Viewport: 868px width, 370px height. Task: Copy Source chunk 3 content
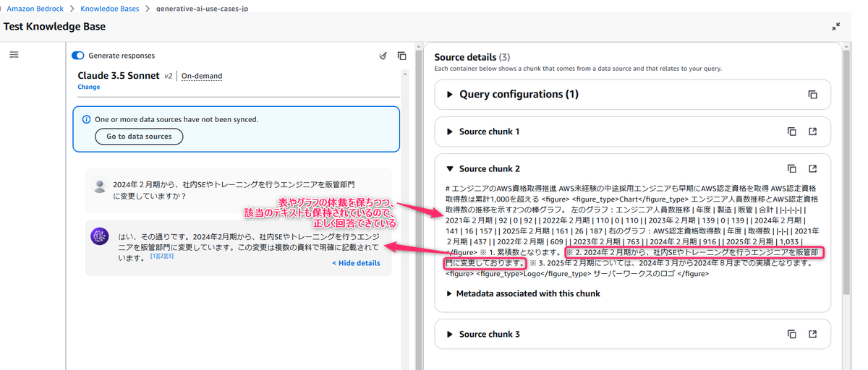click(x=792, y=335)
